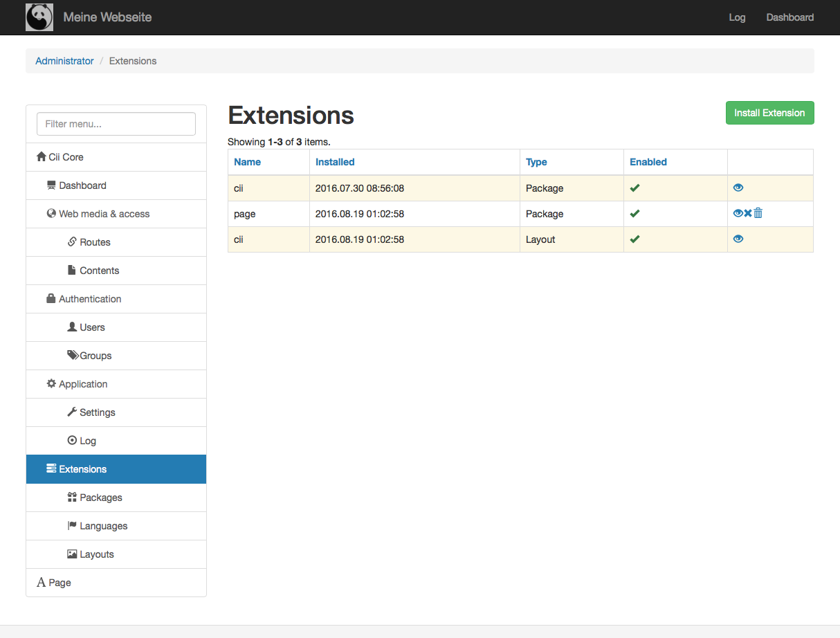Click the Installed date in the page row
This screenshot has height=638, width=840.
tap(360, 214)
